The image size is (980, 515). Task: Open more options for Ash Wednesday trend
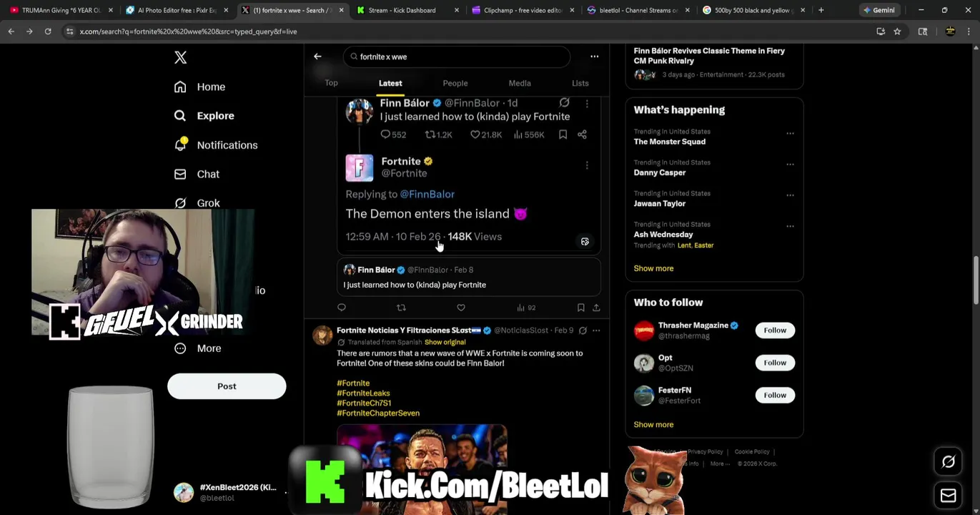tap(790, 226)
